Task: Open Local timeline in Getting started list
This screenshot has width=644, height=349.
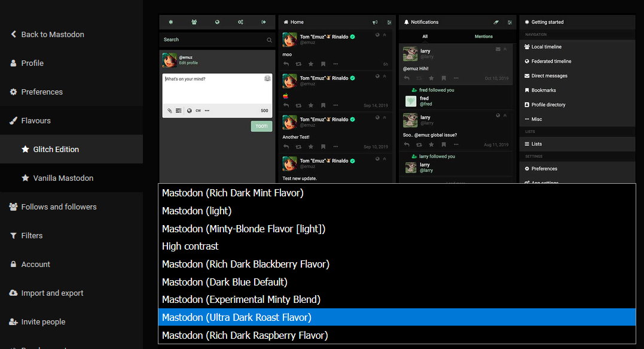Action: click(x=578, y=47)
